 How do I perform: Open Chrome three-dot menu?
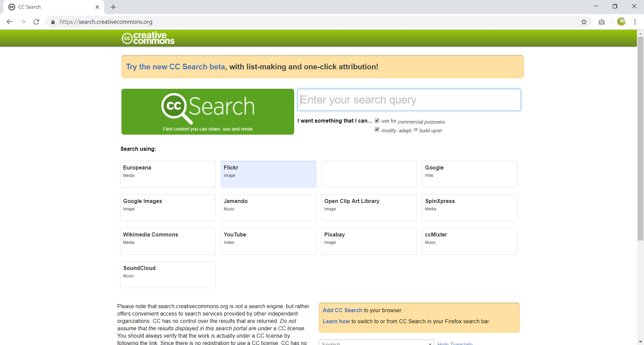(635, 22)
